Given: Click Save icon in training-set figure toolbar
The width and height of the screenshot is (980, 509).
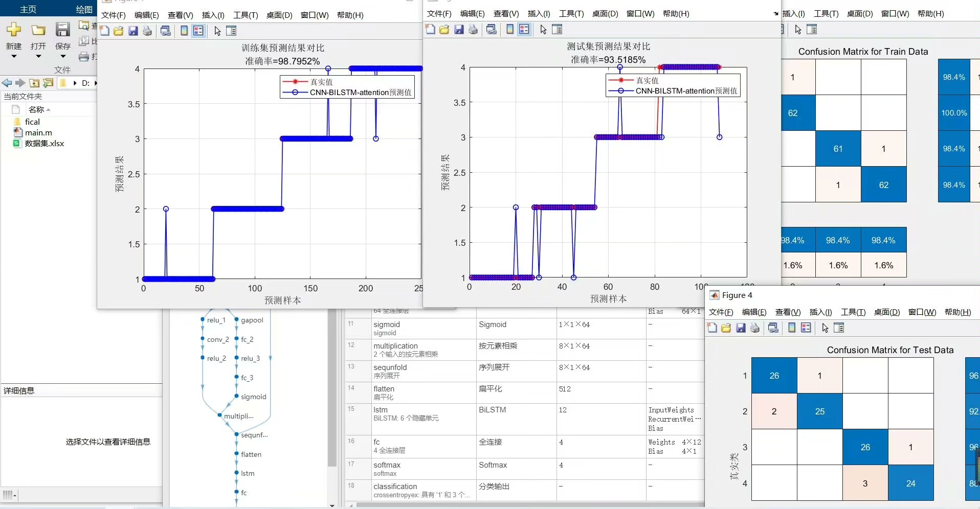Looking at the screenshot, I should tap(133, 31).
